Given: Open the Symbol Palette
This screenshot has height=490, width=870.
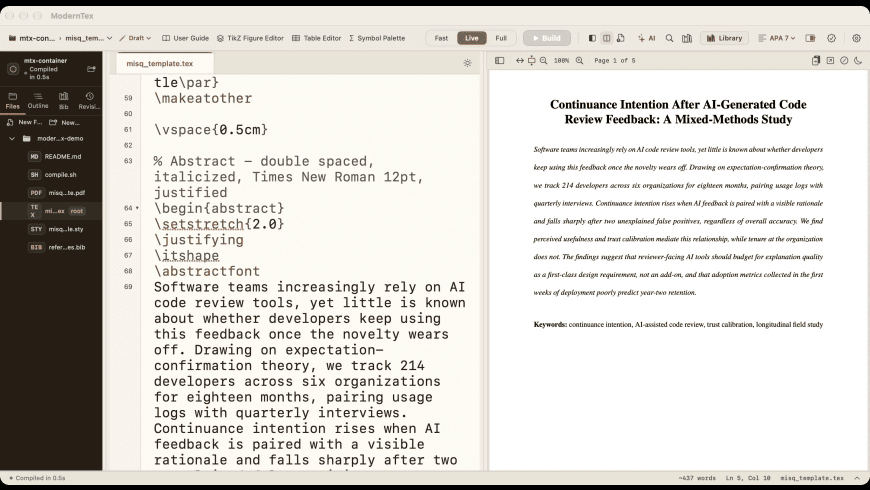Looking at the screenshot, I should 377,38.
